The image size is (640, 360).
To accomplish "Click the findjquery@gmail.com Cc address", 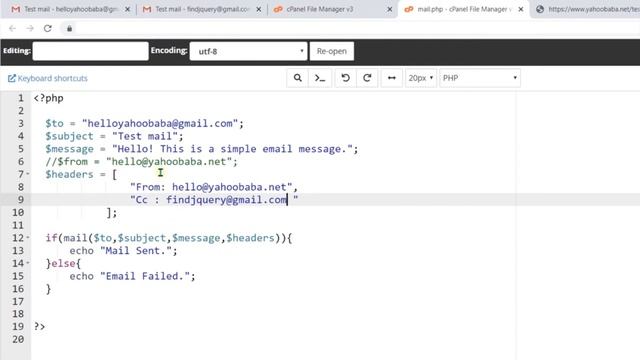I will pos(227,200).
